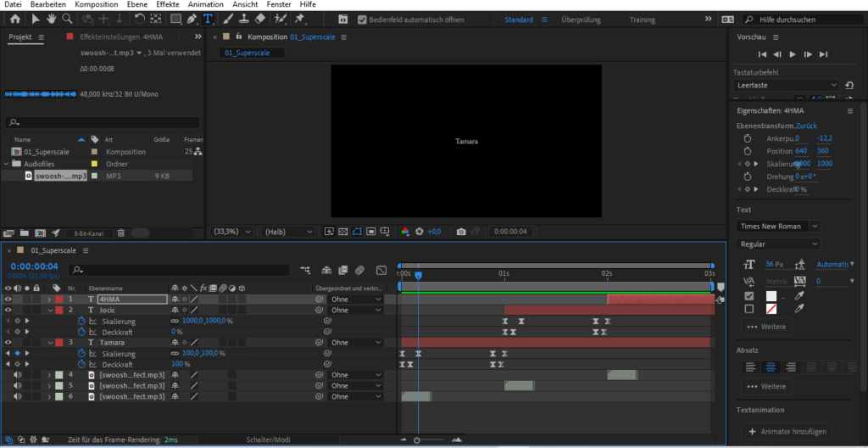Screen dimensions: 868x448
Task: Expand the 4HMA layer properties
Action: pyautogui.click(x=50, y=300)
